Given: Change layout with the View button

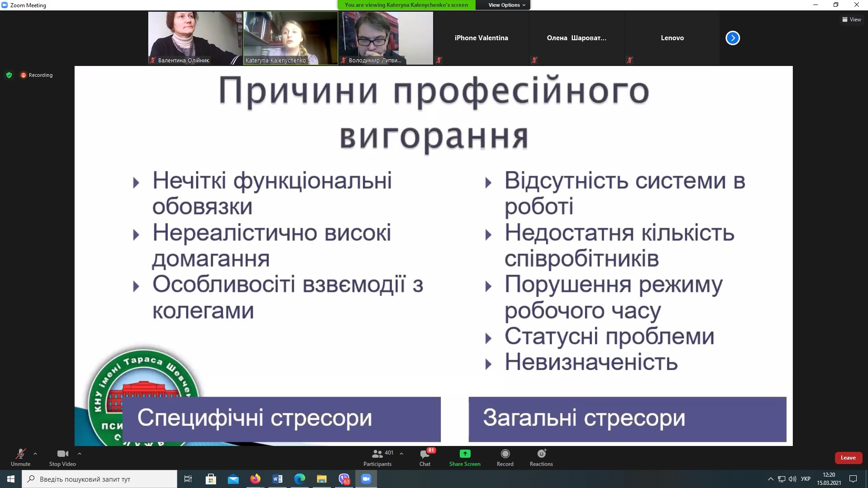Looking at the screenshot, I should (851, 19).
